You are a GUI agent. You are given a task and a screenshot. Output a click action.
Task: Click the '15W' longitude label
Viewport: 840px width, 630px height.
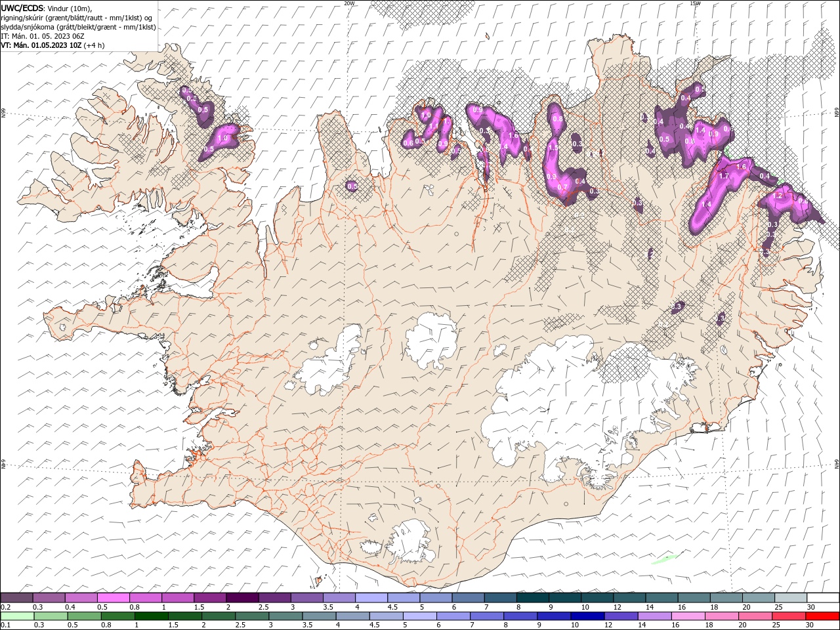coord(695,3)
